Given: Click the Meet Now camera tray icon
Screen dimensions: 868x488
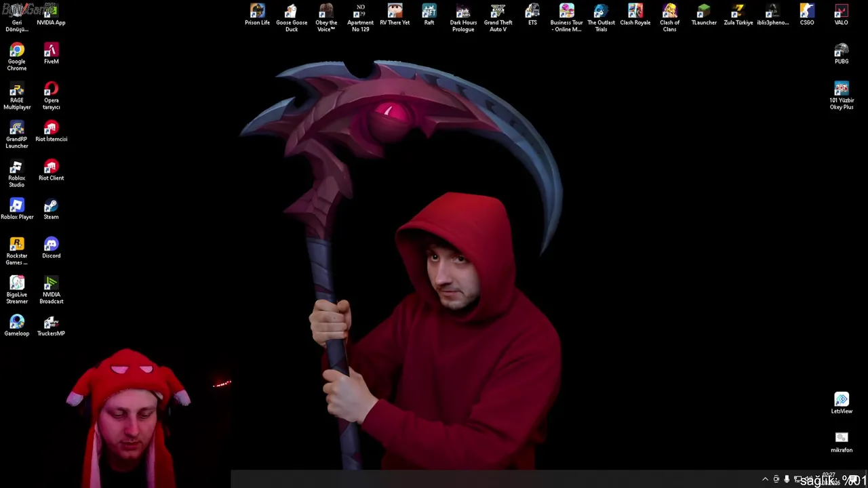Looking at the screenshot, I should [776, 480].
